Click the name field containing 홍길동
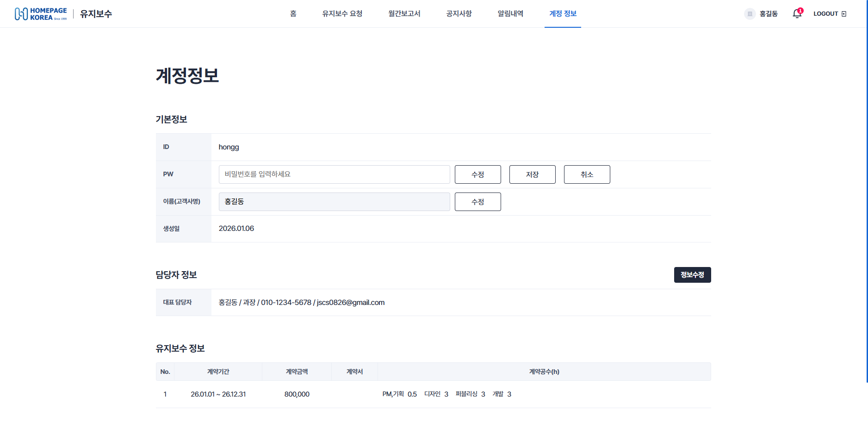 tap(334, 202)
